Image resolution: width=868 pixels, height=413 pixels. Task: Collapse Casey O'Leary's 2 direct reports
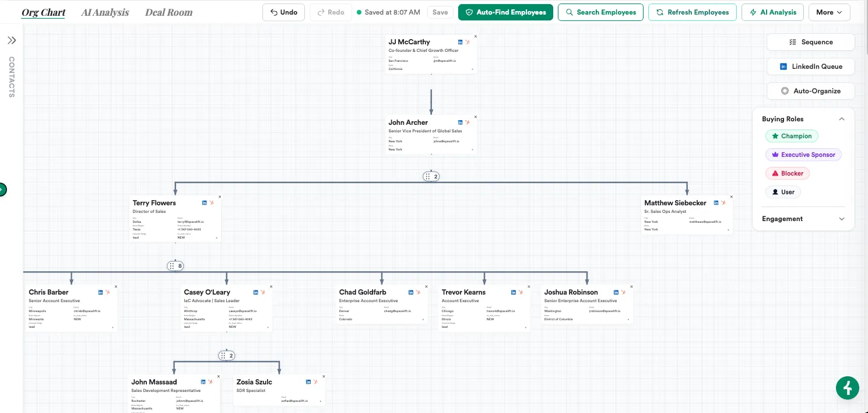226,355
